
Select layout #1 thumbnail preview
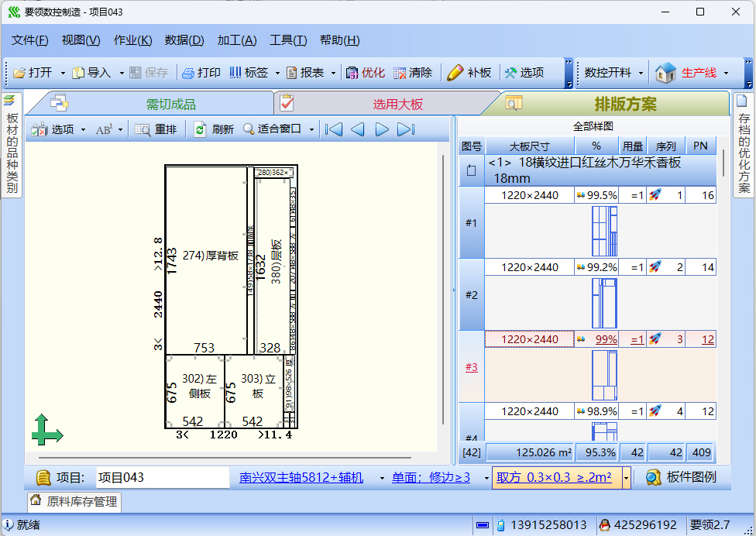604,231
